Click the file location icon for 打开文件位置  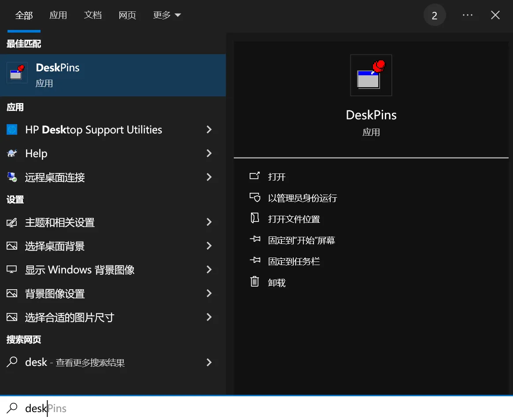point(255,218)
